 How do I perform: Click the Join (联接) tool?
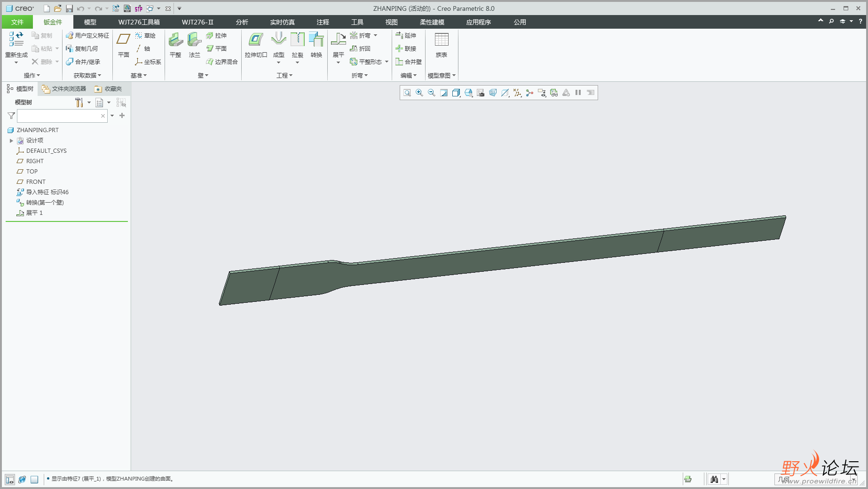click(x=406, y=49)
